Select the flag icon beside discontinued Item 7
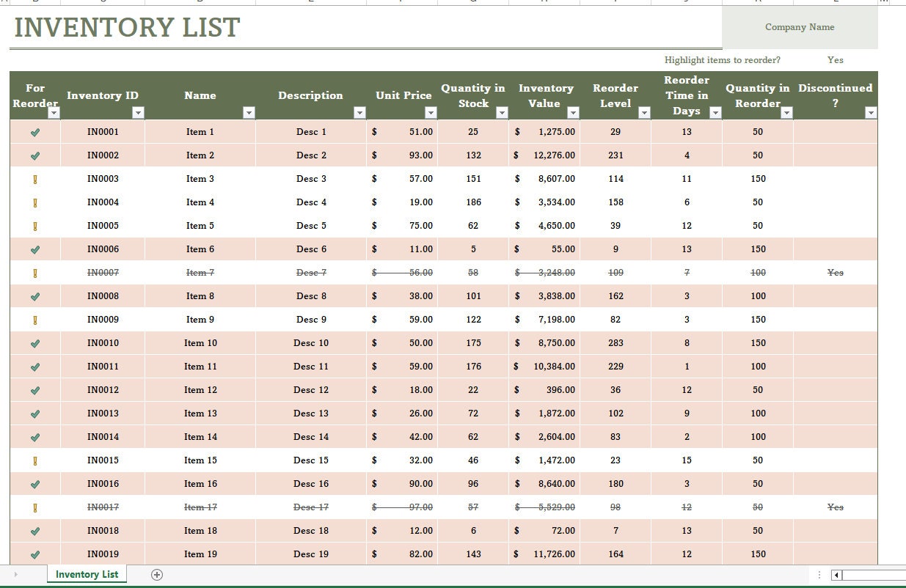This screenshot has width=906, height=588. (34, 272)
